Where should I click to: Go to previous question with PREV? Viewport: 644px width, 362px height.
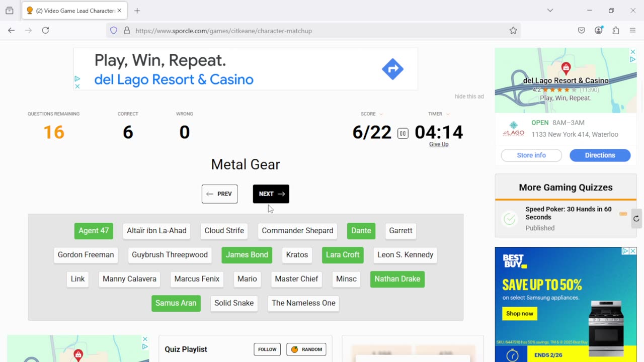coord(219,194)
